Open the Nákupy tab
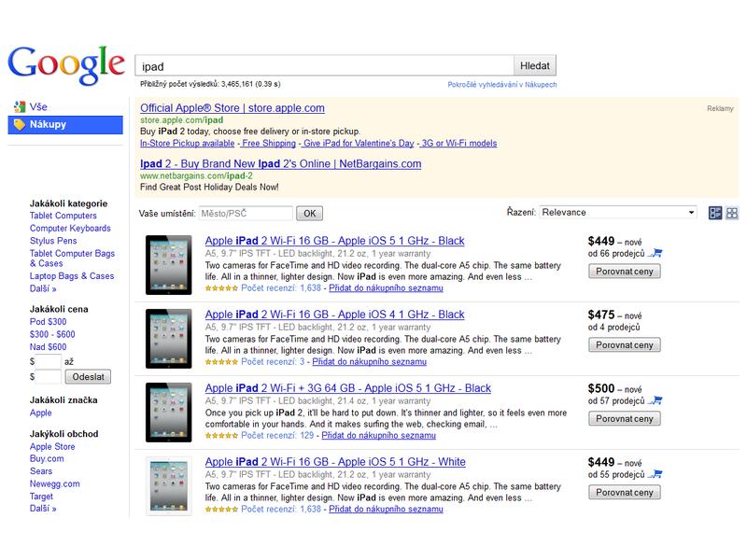 pos(65,125)
